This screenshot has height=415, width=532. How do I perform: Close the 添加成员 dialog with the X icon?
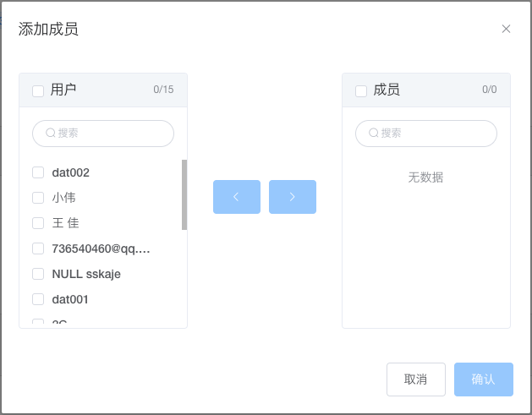click(506, 29)
